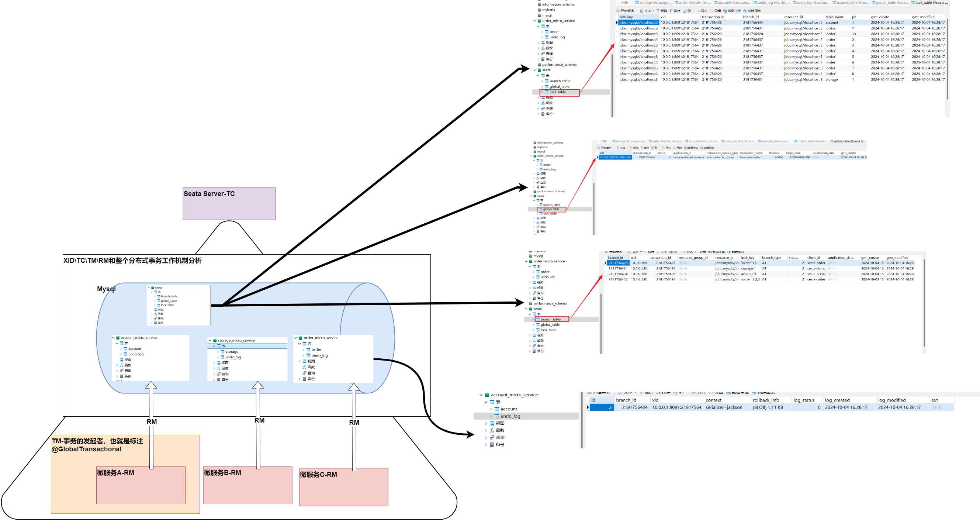Click 创建图表 chart icon in lock_table data toolbar

click(745, 11)
